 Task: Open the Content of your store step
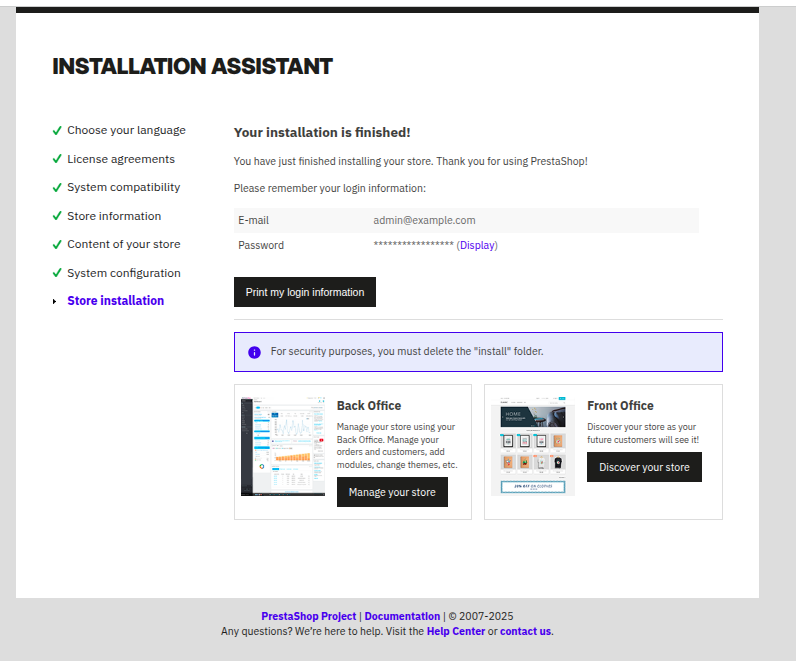(124, 244)
